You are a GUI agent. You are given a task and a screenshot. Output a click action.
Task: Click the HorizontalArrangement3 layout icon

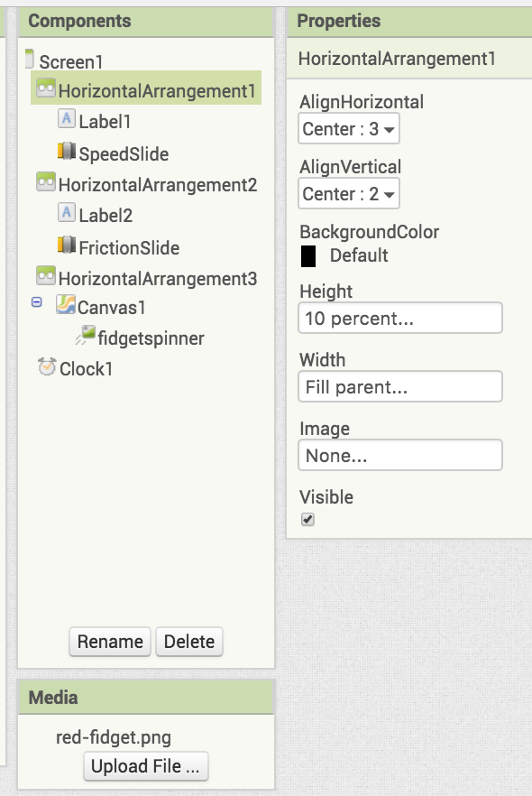point(46,276)
